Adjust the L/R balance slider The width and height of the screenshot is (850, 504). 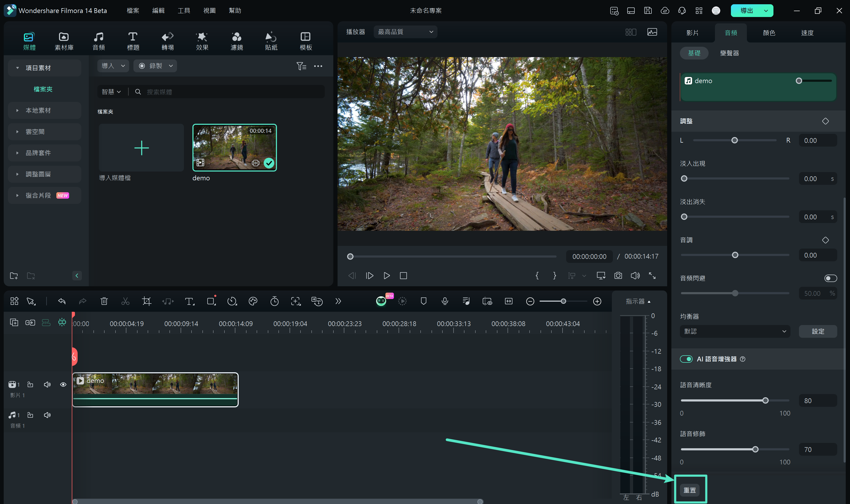click(734, 140)
